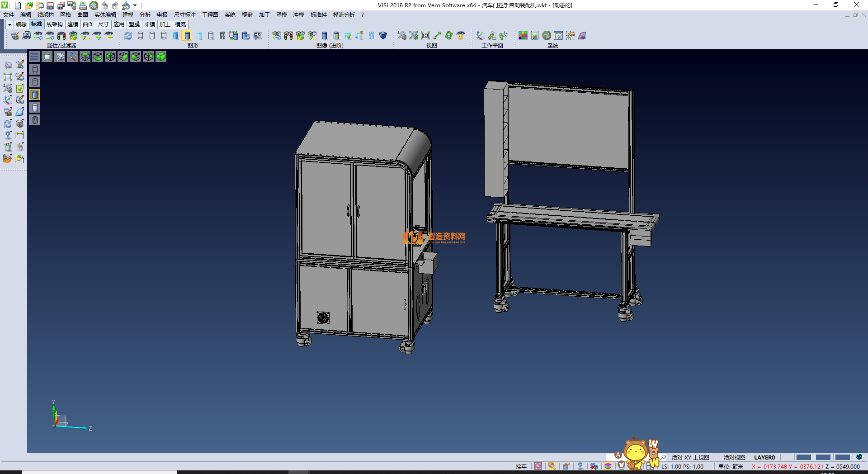Image resolution: width=868 pixels, height=474 pixels.
Task: Open the LAYER0 layer selector
Action: click(x=764, y=457)
